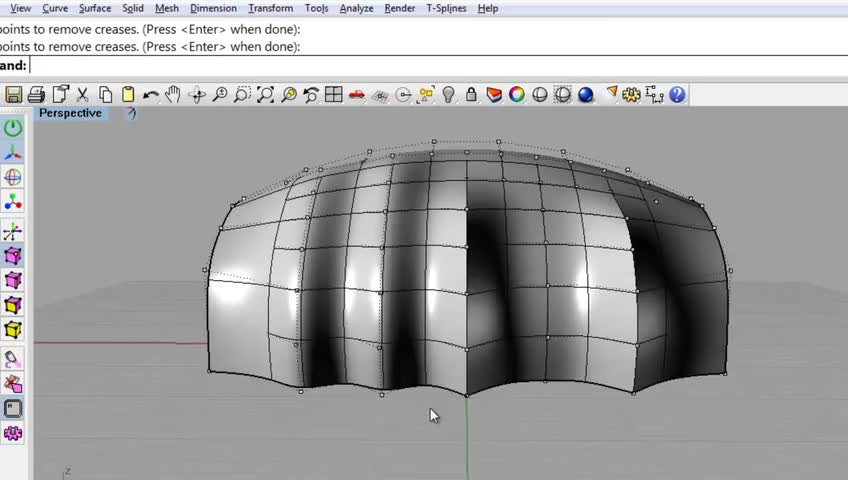848x480 pixels.
Task: Click the Shade All Viewports sphere icon
Action: pos(562,95)
